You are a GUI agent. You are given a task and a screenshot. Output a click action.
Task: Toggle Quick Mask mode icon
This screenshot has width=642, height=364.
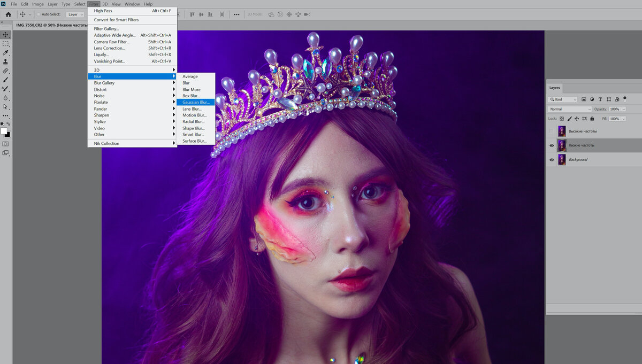coord(6,144)
